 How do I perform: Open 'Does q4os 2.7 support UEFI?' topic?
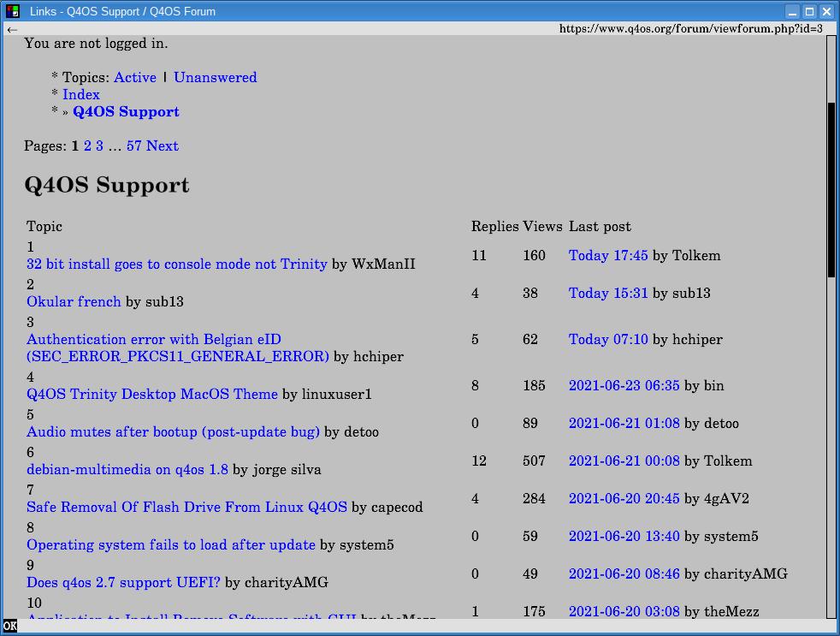pos(124,582)
